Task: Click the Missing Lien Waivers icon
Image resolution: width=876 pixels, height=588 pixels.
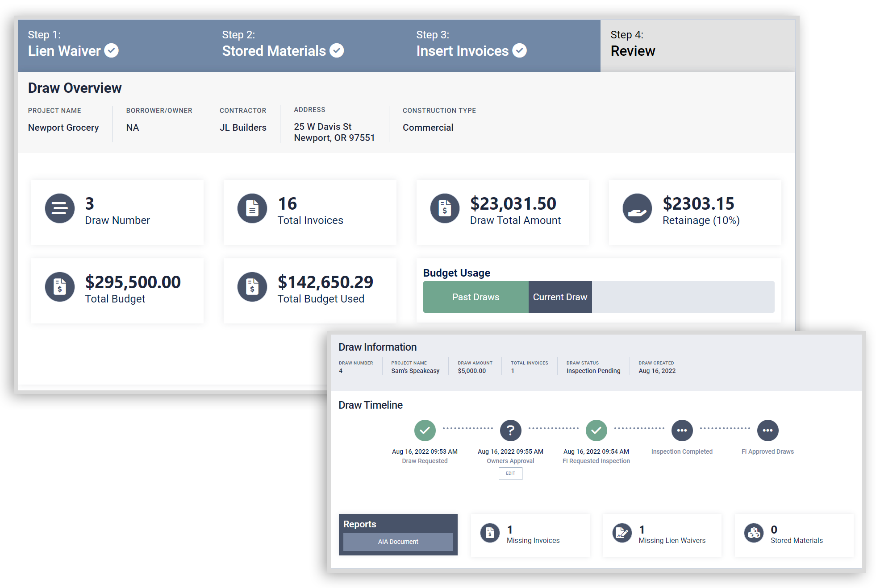Action: coord(622,533)
